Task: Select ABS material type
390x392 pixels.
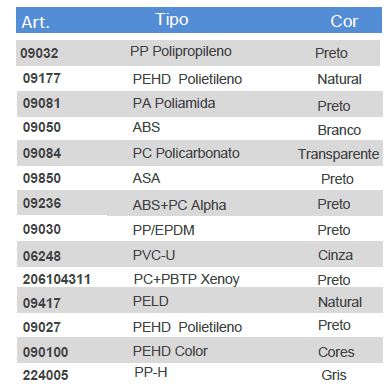Action: (x=146, y=127)
